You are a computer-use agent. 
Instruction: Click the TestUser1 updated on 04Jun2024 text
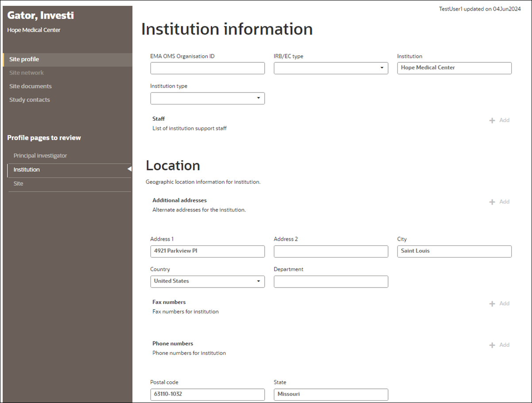tap(480, 9)
